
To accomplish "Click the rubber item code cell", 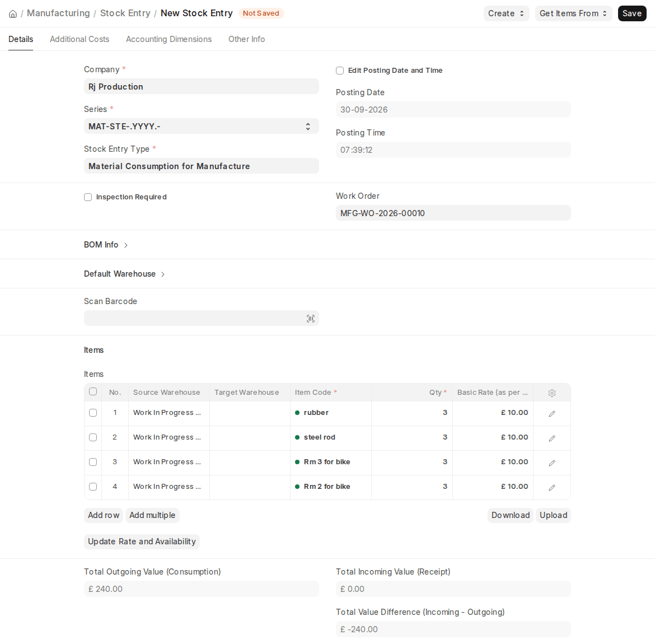I will coord(331,413).
